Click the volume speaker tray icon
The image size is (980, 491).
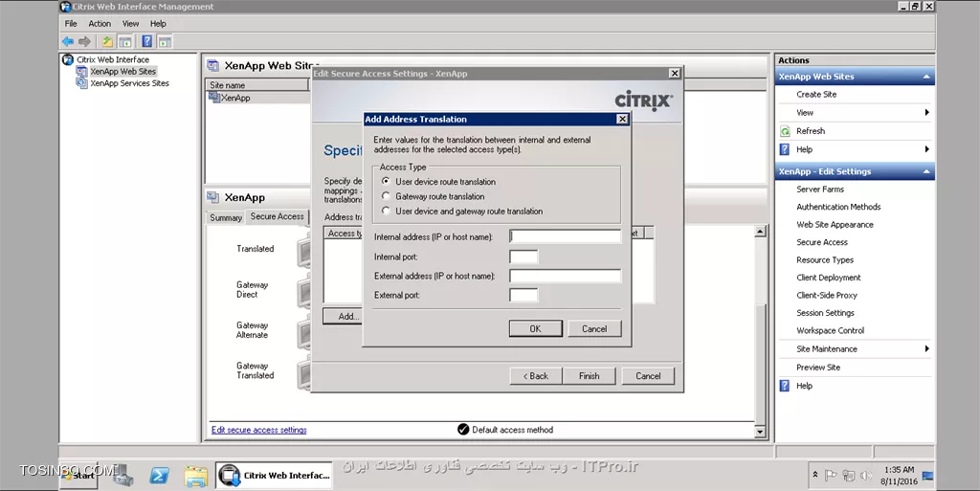click(x=865, y=476)
